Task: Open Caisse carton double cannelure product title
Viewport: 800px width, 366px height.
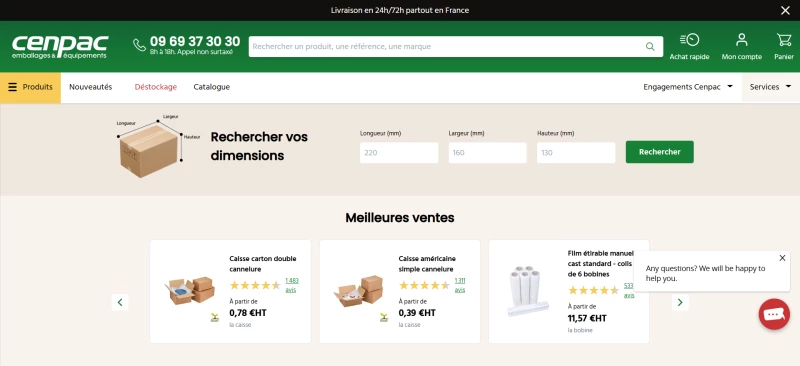Action: click(x=263, y=264)
